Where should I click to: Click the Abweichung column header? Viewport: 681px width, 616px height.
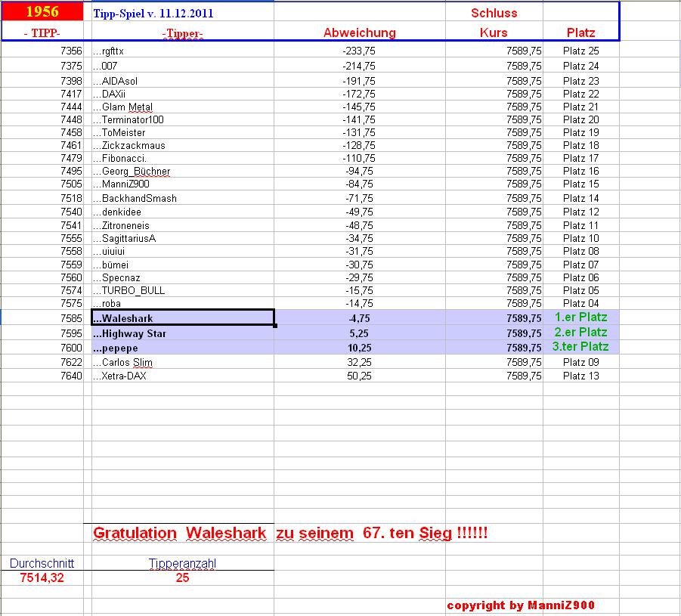tap(359, 33)
